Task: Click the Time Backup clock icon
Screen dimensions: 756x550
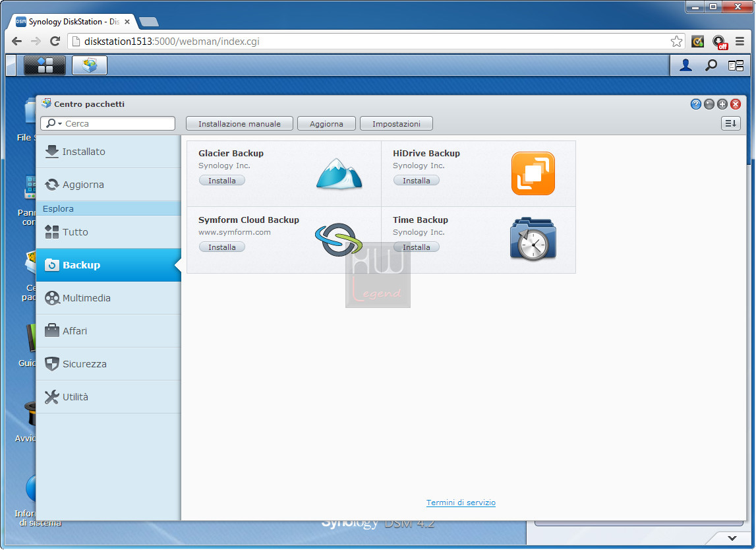Action: [x=533, y=239]
